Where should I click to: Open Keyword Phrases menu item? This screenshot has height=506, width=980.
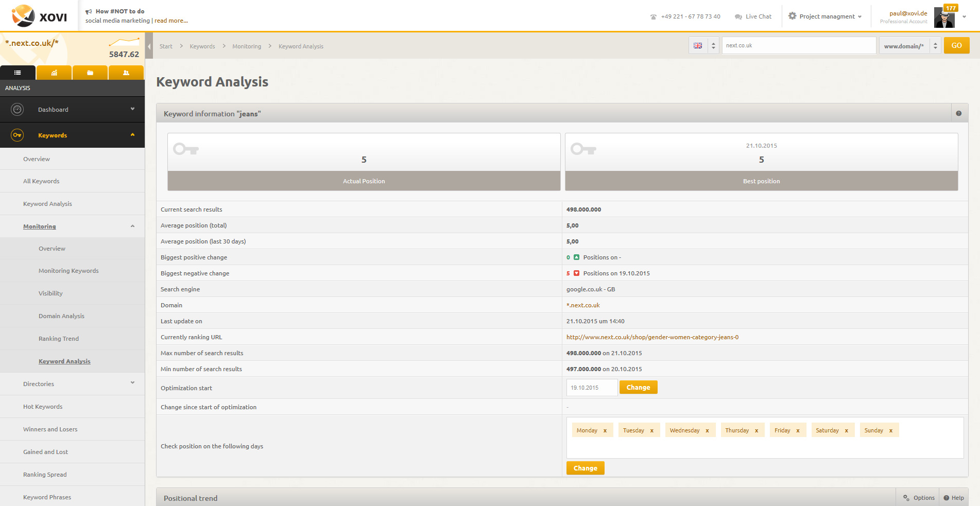(x=47, y=497)
